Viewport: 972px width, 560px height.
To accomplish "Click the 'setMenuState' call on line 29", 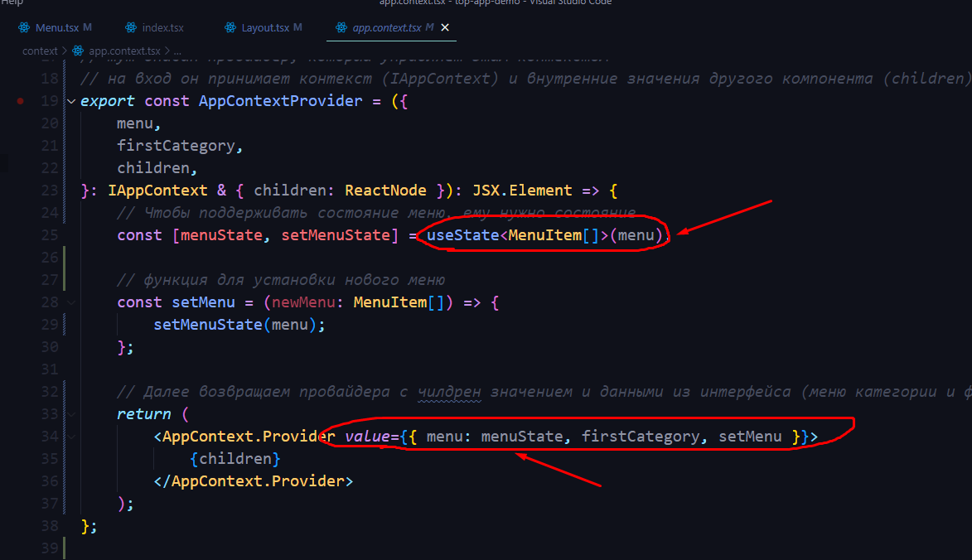I will pos(208,325).
